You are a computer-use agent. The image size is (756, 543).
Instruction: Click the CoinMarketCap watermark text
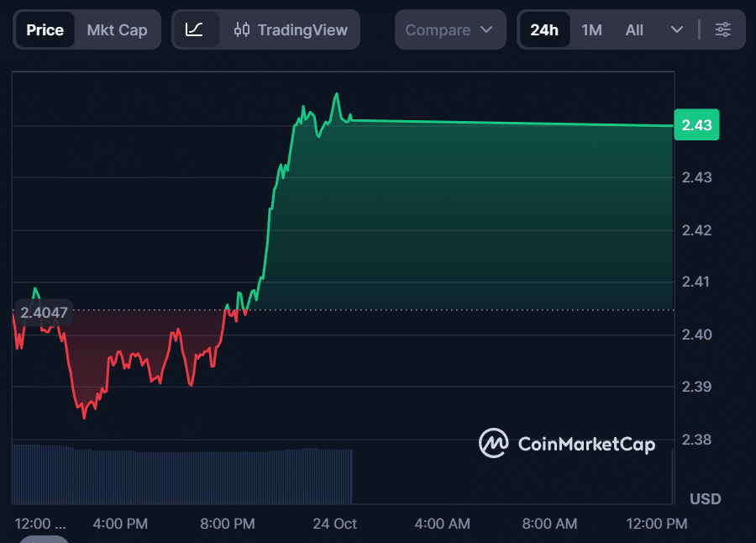tap(585, 444)
